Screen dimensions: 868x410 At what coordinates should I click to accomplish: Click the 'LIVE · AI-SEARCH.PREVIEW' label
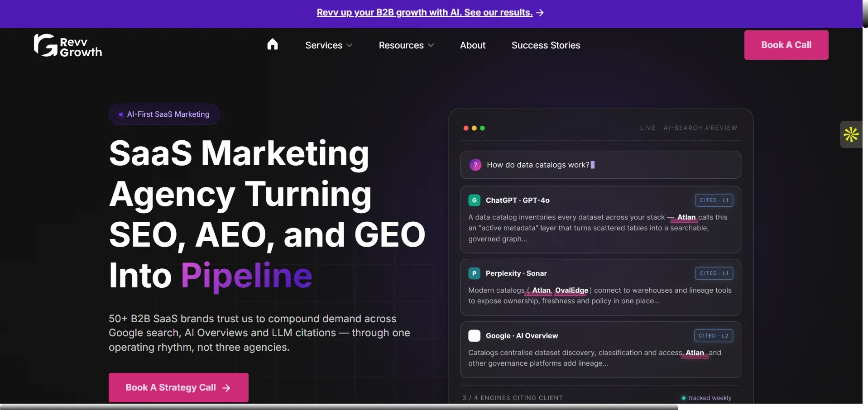pyautogui.click(x=689, y=128)
